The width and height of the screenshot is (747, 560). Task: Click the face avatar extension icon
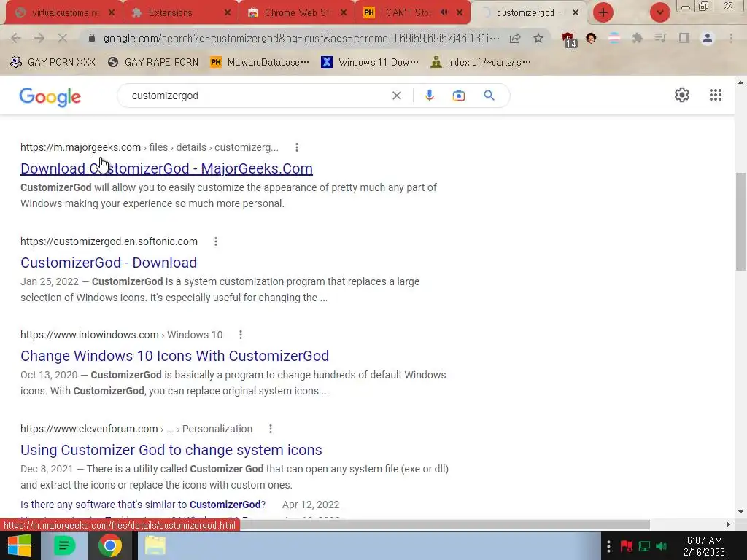591,38
